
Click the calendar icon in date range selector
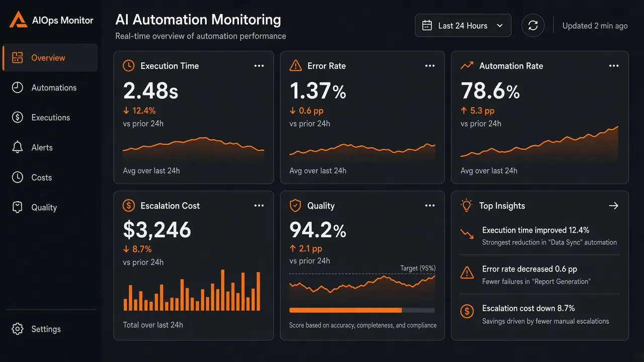(x=427, y=26)
